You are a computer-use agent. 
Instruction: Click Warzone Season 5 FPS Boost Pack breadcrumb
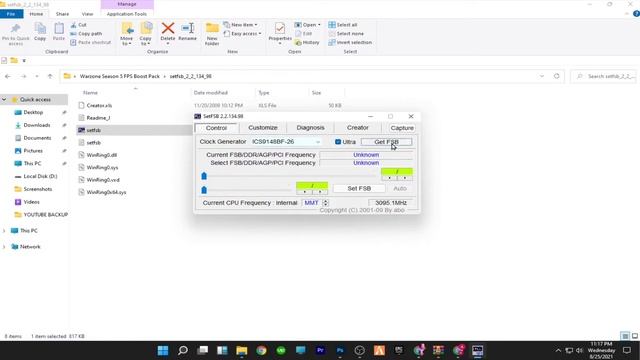[x=120, y=76]
